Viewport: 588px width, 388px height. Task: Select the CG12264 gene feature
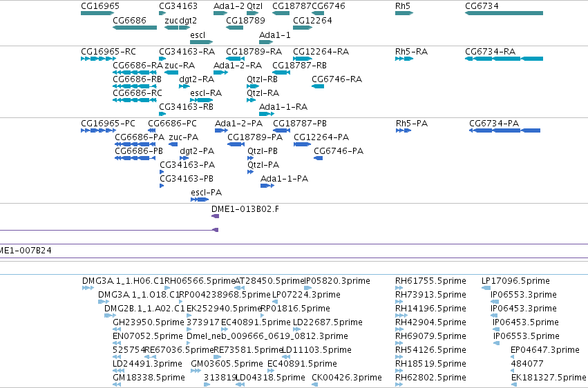pyautogui.click(x=303, y=28)
